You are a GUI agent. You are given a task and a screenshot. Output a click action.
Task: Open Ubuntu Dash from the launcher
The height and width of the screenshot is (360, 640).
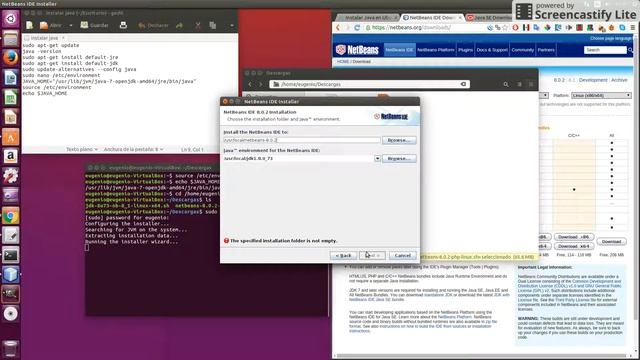(11, 19)
